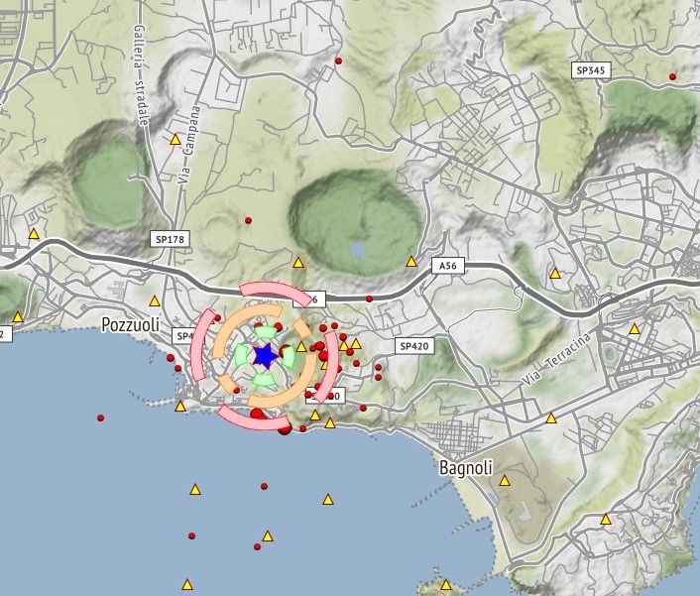
Task: Click the red dot right of the SP345 shield
Action: click(x=673, y=76)
